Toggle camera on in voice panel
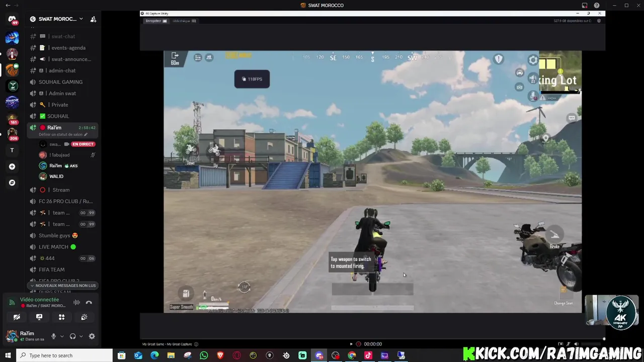 click(x=17, y=317)
